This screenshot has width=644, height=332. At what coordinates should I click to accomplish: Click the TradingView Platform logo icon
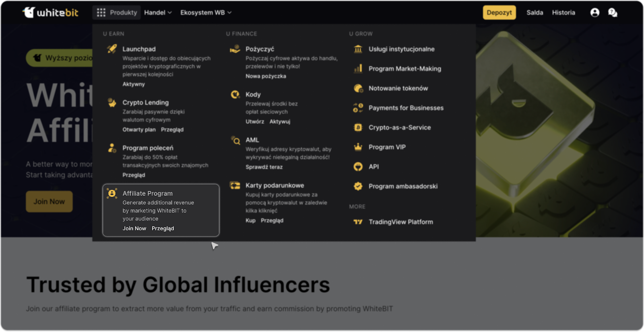358,222
